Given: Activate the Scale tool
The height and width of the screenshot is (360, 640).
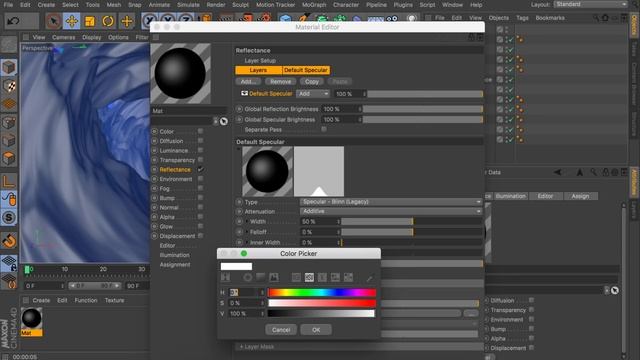Looking at the screenshot, I should 90,21.
